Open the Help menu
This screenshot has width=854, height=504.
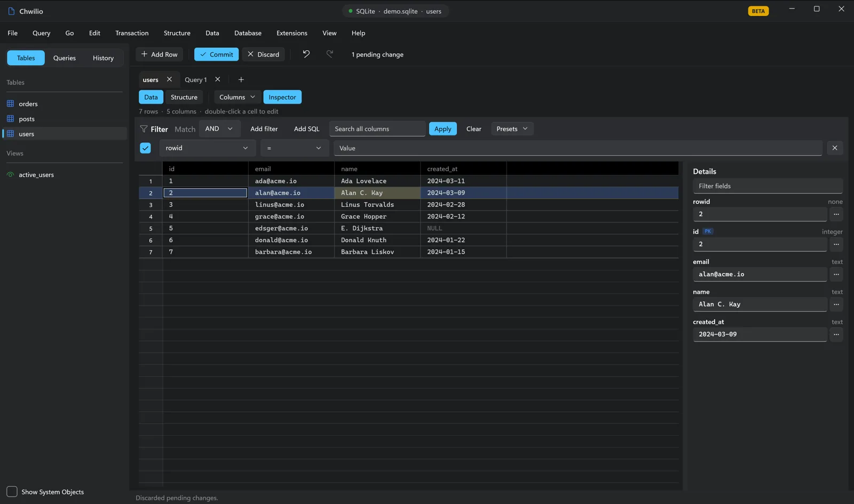pos(358,33)
